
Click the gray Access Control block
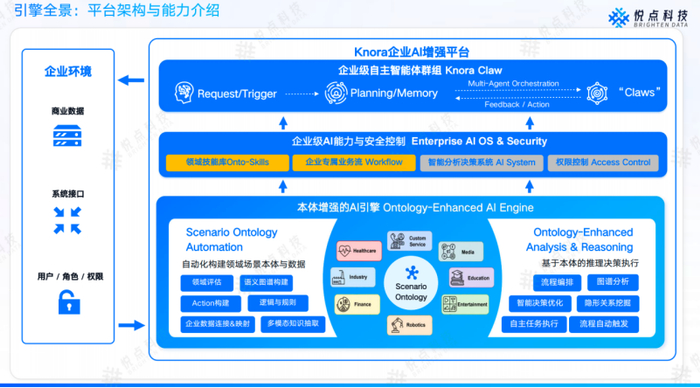(x=603, y=163)
